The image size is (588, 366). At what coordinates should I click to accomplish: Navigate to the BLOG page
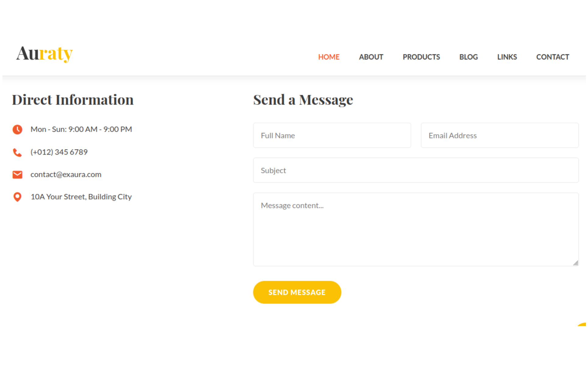click(468, 57)
